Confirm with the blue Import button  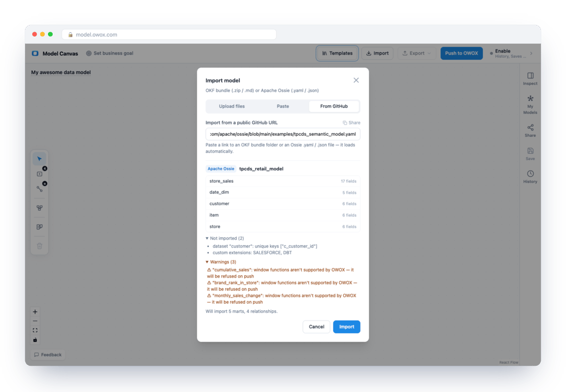click(346, 327)
